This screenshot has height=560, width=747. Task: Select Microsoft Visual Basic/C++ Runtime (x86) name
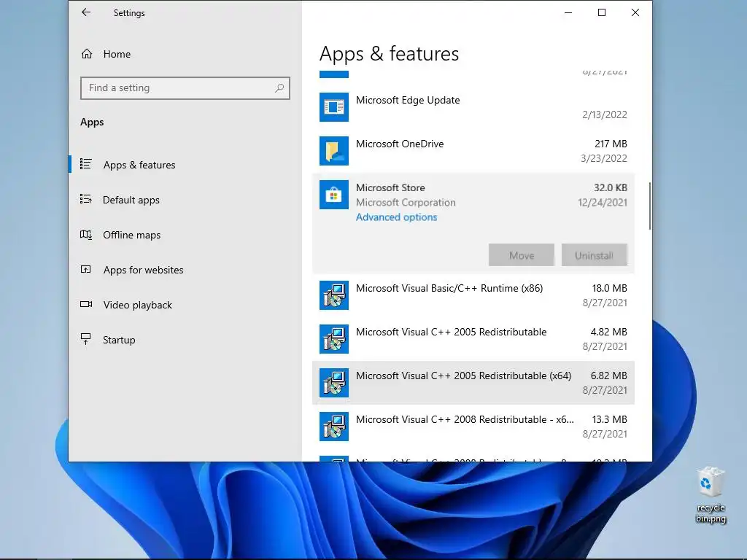[x=449, y=288]
